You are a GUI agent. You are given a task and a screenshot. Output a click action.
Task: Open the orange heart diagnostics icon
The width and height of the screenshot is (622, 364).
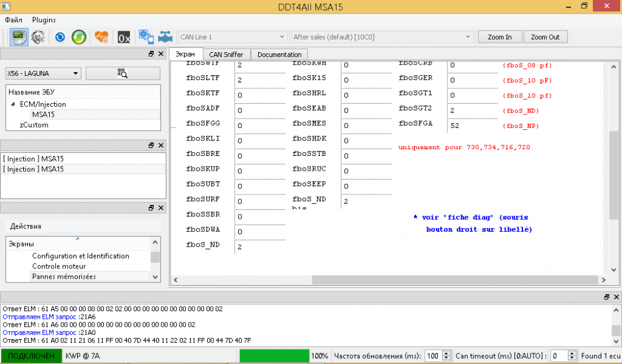pos(101,37)
